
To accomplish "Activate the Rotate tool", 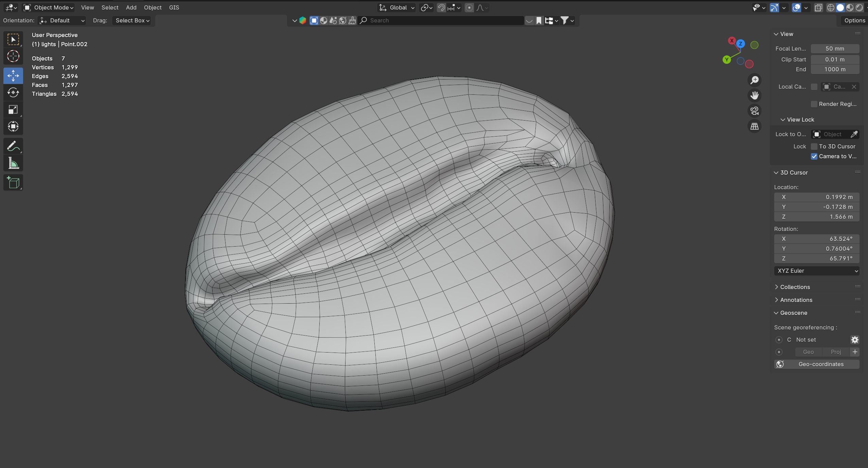I will [x=13, y=92].
